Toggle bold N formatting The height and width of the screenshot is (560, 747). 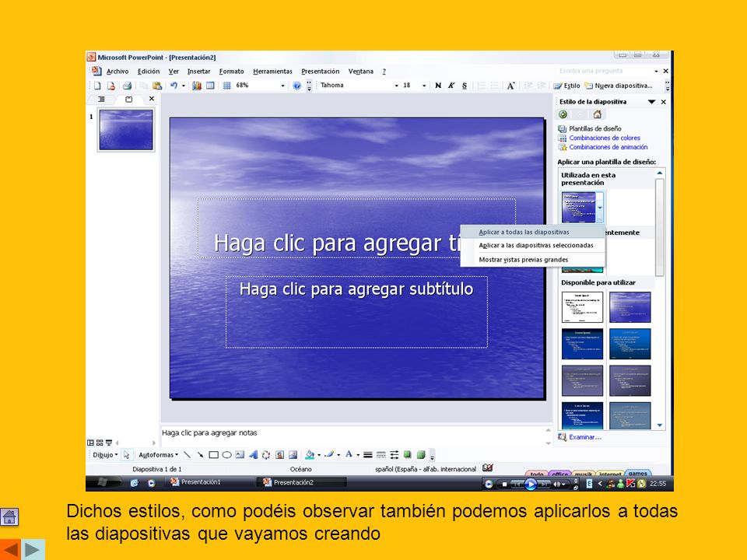438,86
